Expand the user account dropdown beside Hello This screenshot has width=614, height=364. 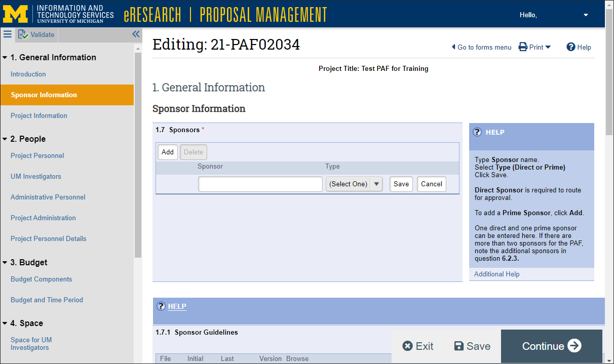click(586, 15)
